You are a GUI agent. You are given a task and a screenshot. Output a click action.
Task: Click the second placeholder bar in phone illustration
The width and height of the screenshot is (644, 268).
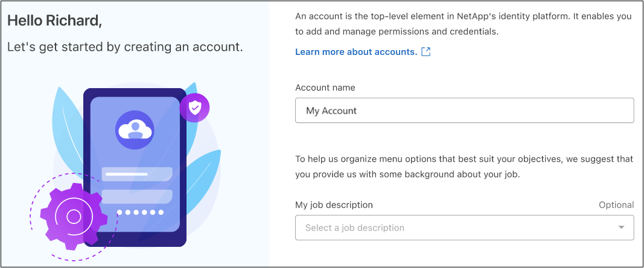pyautogui.click(x=136, y=196)
